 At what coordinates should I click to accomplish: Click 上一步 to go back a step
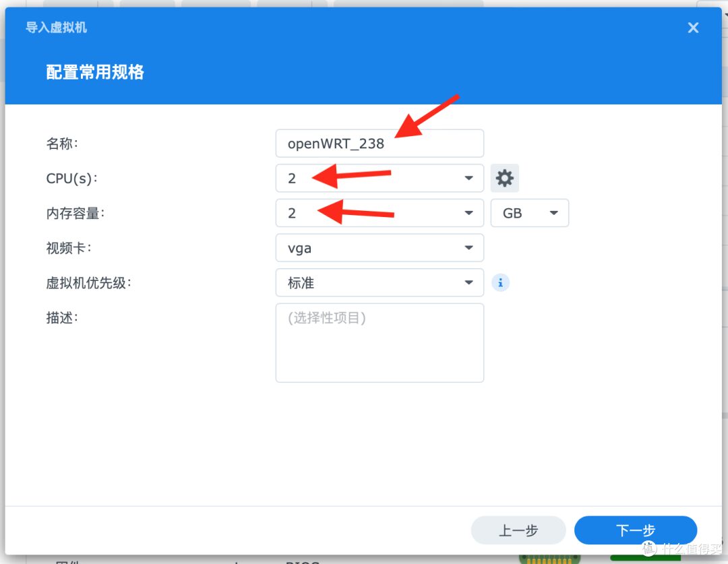(x=518, y=530)
